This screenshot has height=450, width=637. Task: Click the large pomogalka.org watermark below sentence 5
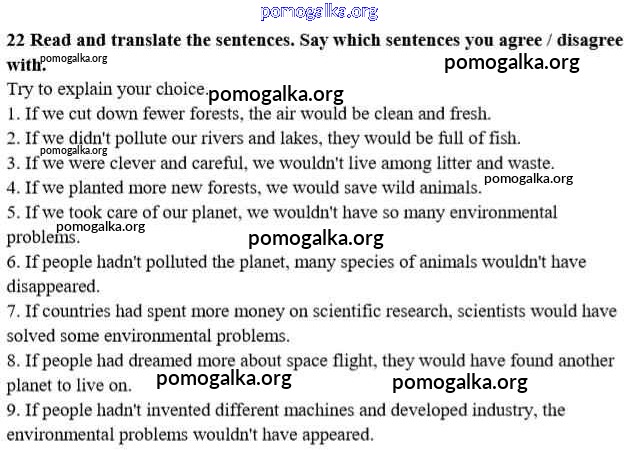[x=315, y=238]
